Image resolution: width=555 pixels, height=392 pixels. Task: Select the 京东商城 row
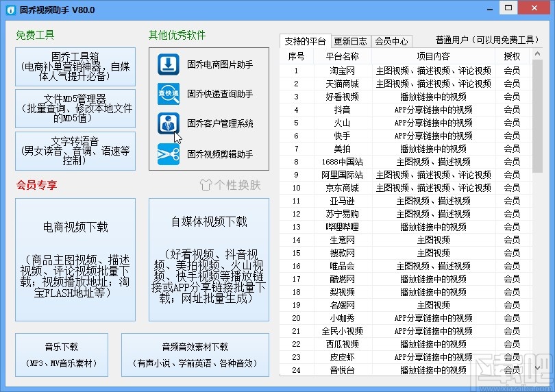click(406, 188)
